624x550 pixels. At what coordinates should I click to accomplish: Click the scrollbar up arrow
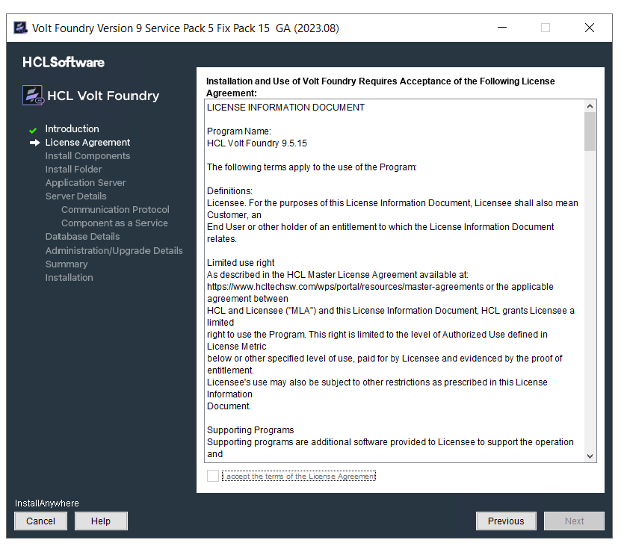pyautogui.click(x=590, y=106)
